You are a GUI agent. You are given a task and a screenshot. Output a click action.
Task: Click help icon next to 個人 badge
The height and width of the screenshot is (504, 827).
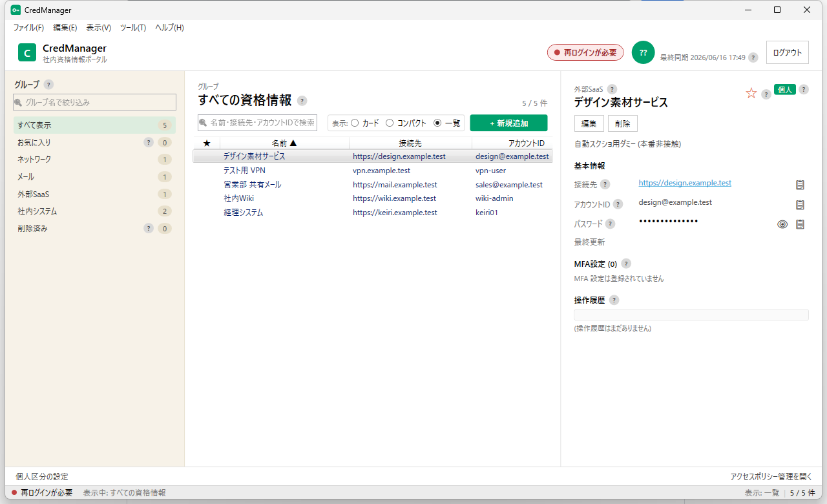[804, 89]
